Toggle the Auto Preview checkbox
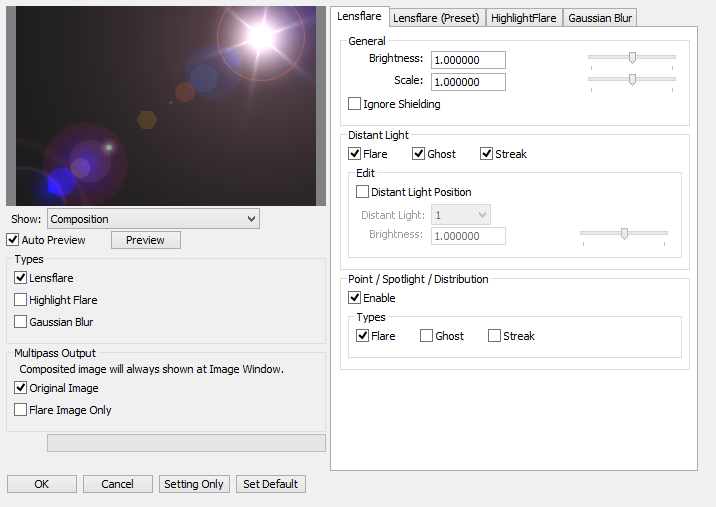 pos(13,239)
